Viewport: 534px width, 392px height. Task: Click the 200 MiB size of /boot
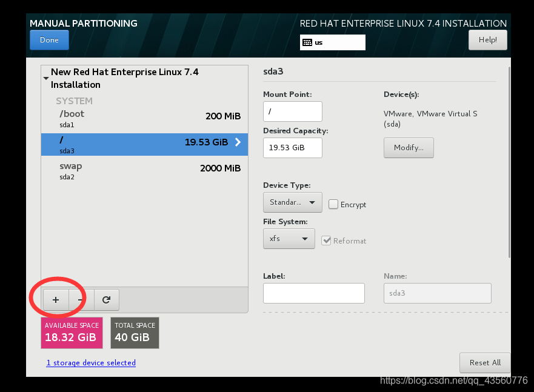click(x=223, y=116)
